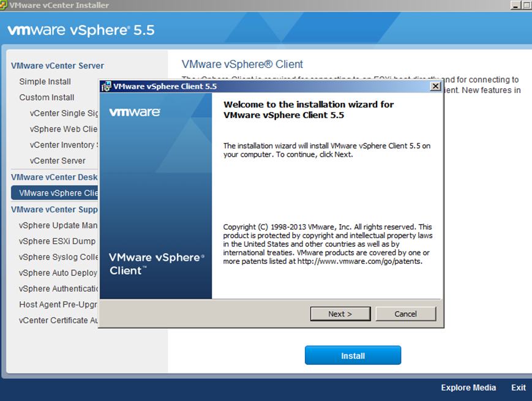Image resolution: width=532 pixels, height=401 pixels.
Task: Select vCenter Single Sign-On entry
Action: (64, 113)
